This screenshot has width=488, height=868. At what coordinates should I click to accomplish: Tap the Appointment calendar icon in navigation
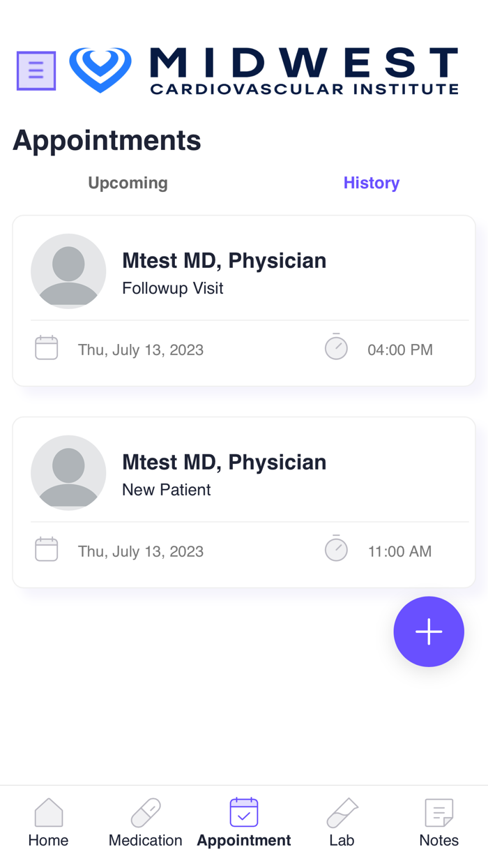(243, 812)
